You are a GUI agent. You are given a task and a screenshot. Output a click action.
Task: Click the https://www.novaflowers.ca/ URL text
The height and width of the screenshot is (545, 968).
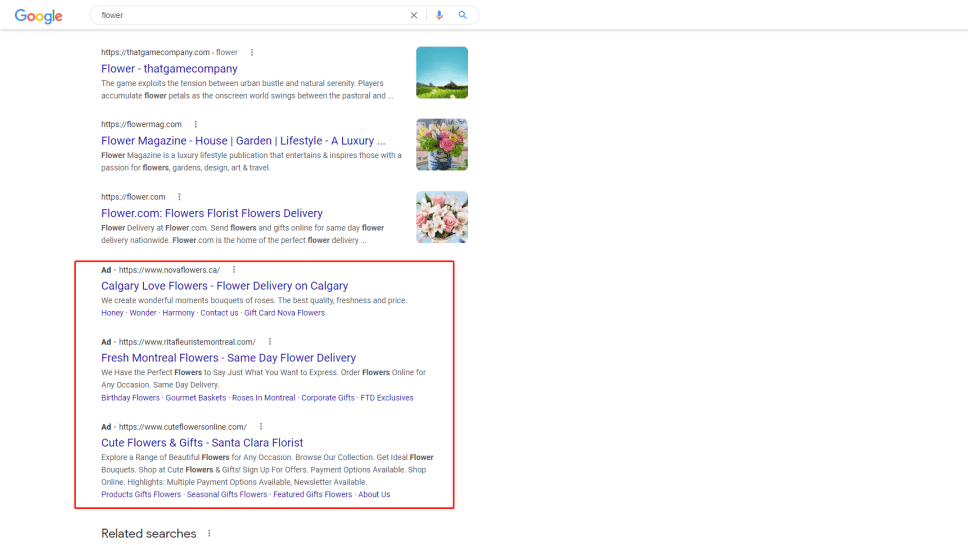coord(169,270)
